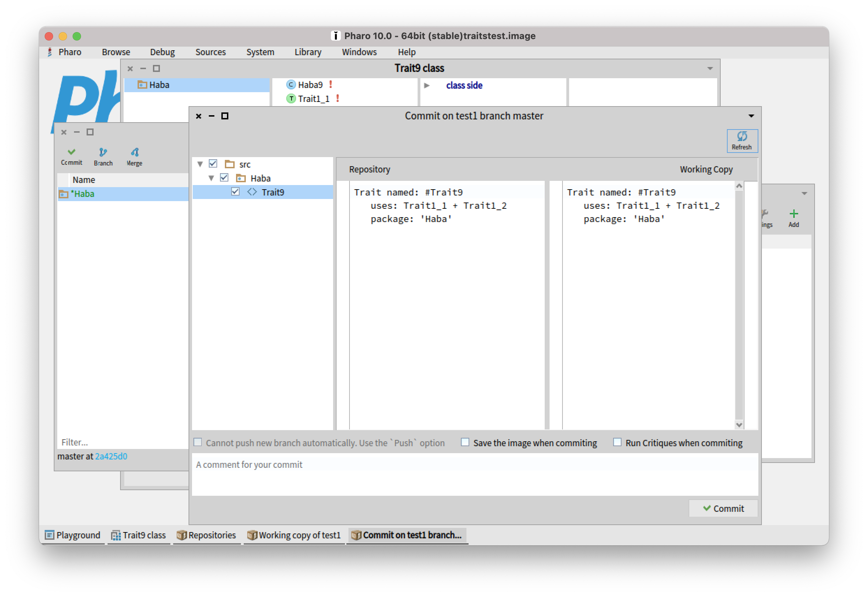
Task: Click the Commit icon in the working copy toolbar
Action: click(72, 152)
